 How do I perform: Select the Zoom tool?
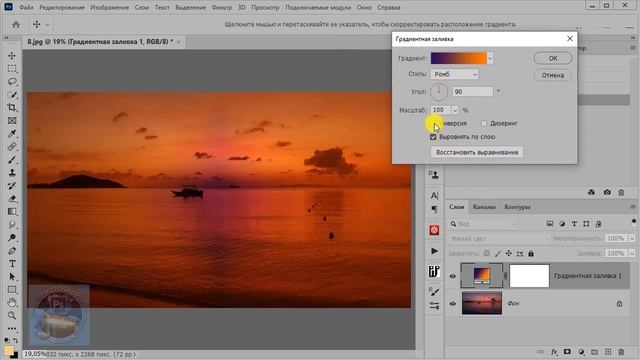pyautogui.click(x=12, y=316)
